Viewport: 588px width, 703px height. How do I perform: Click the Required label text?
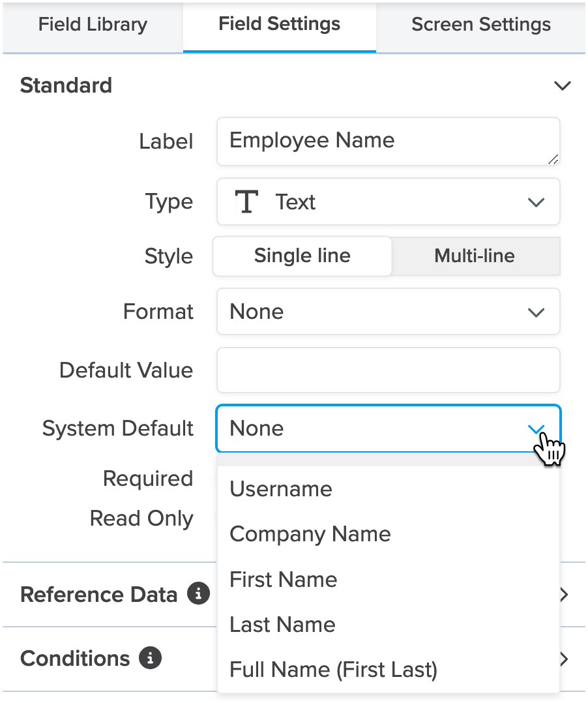click(x=148, y=479)
